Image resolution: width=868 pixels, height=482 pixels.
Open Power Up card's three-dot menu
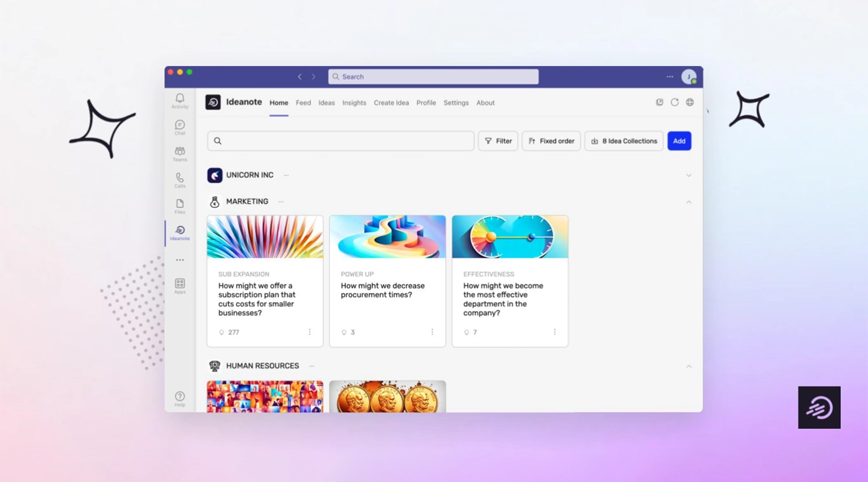[x=432, y=332]
